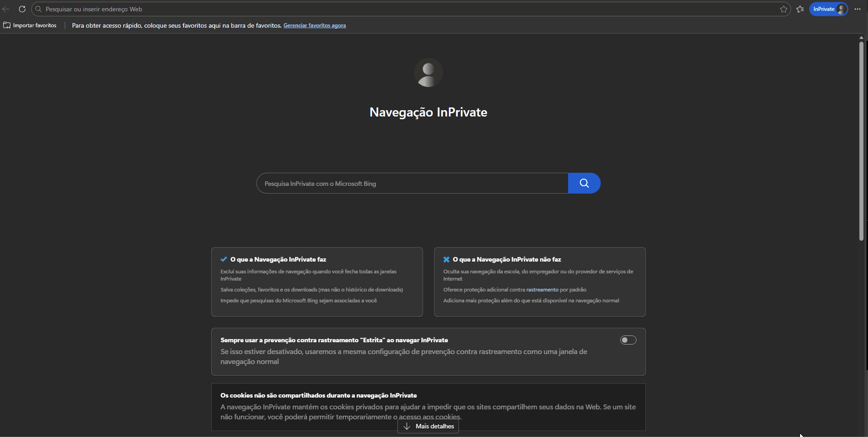Click Importar favoritos
Viewport: 868px width, 437px height.
(x=30, y=25)
